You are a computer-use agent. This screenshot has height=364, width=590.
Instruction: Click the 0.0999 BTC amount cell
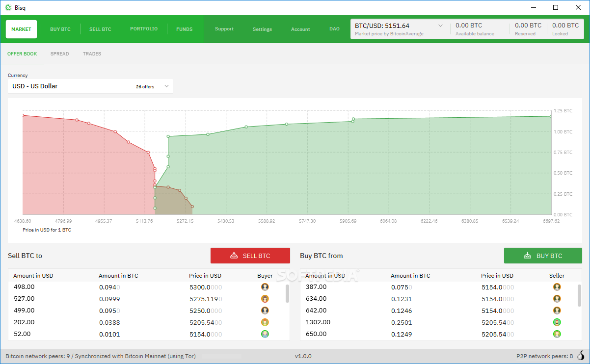coord(109,299)
